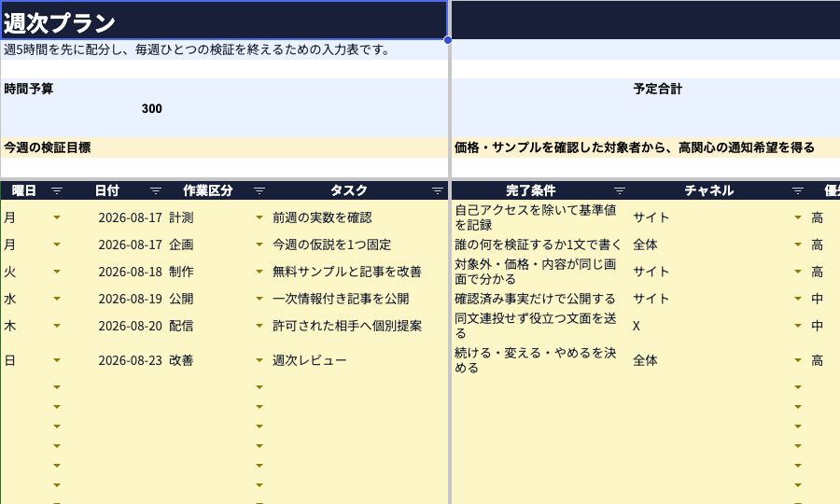Image resolution: width=840 pixels, height=504 pixels.
Task: Select the 自己アクセスを除いて基準値を記録 cell
Action: [x=540, y=217]
